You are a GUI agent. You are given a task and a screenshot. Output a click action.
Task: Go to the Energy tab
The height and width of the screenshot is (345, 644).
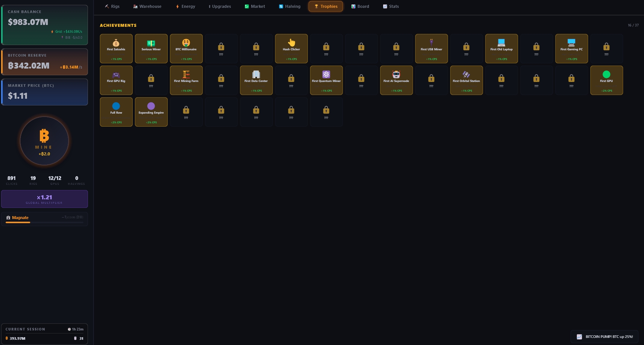185,6
